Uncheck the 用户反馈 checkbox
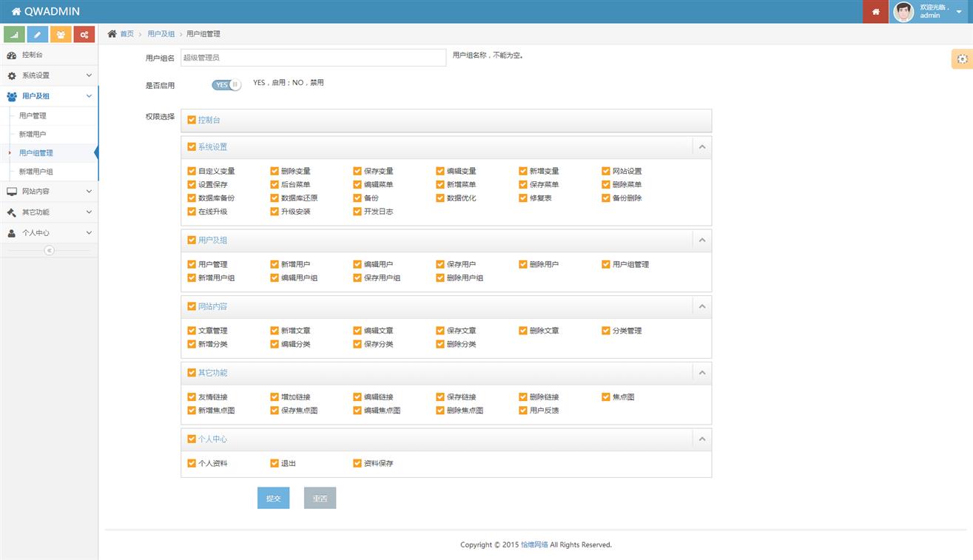Screen dimensions: 973x560 pos(524,410)
